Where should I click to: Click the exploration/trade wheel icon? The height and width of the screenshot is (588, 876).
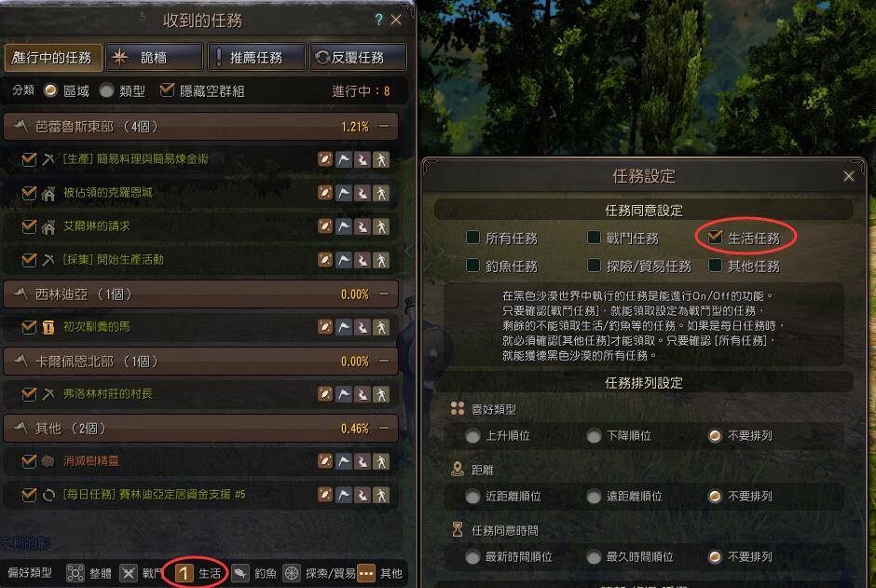click(292, 573)
